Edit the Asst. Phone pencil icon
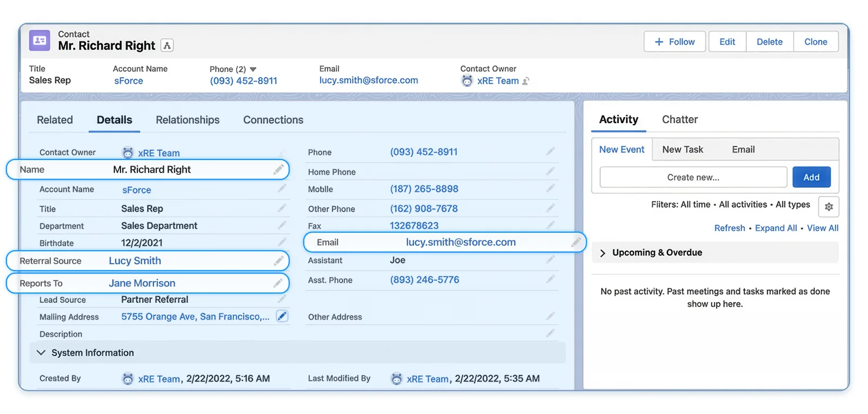This screenshot has width=868, height=414. (x=550, y=279)
